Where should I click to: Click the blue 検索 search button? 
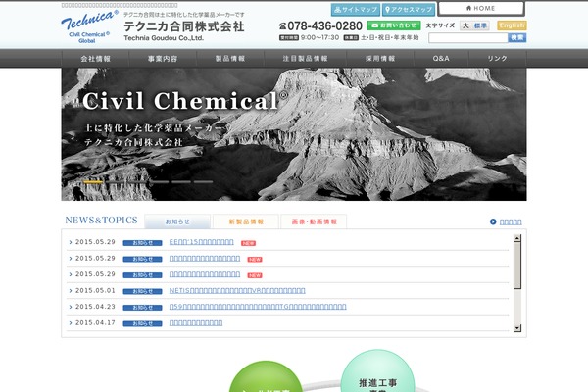click(517, 37)
